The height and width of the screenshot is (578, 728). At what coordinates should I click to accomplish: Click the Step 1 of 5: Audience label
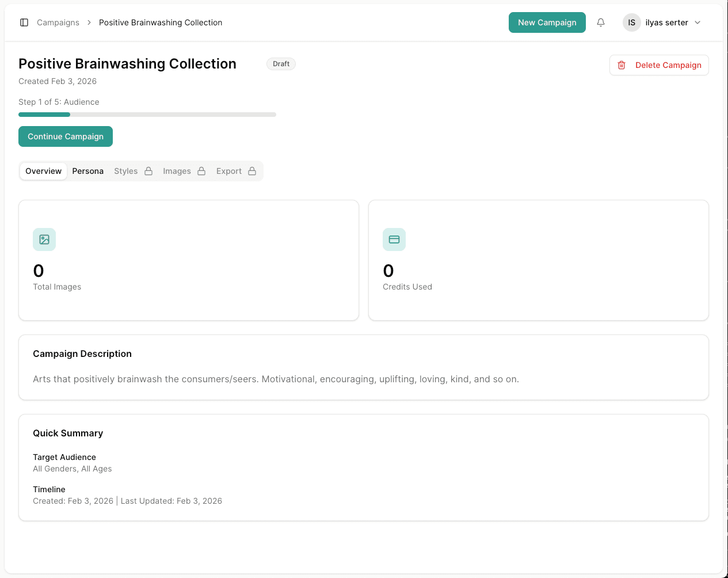pyautogui.click(x=59, y=102)
